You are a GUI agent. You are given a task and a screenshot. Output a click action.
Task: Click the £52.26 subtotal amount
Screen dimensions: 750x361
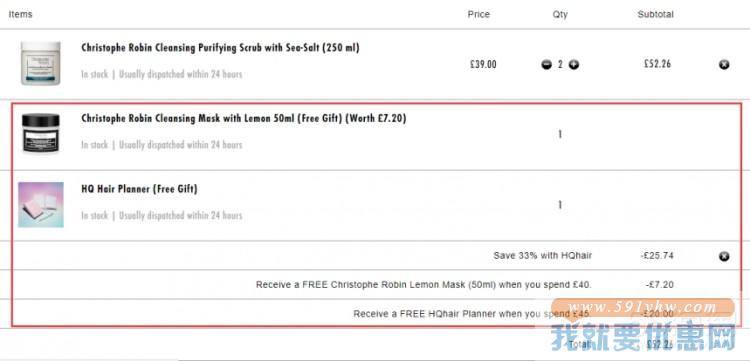coord(657,64)
